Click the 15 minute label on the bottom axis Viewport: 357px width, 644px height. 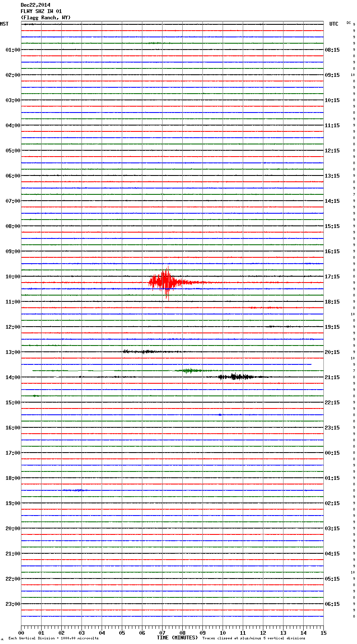tap(323, 633)
